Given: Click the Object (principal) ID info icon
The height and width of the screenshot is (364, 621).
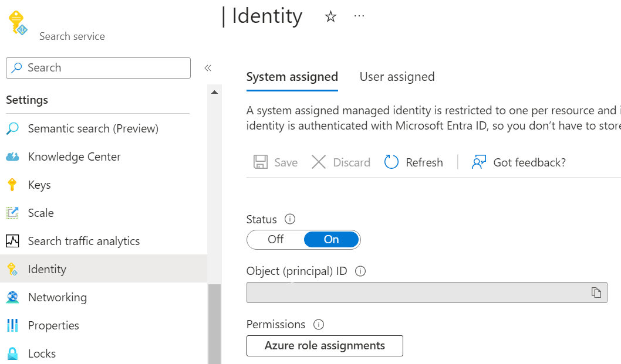Looking at the screenshot, I should (x=360, y=271).
